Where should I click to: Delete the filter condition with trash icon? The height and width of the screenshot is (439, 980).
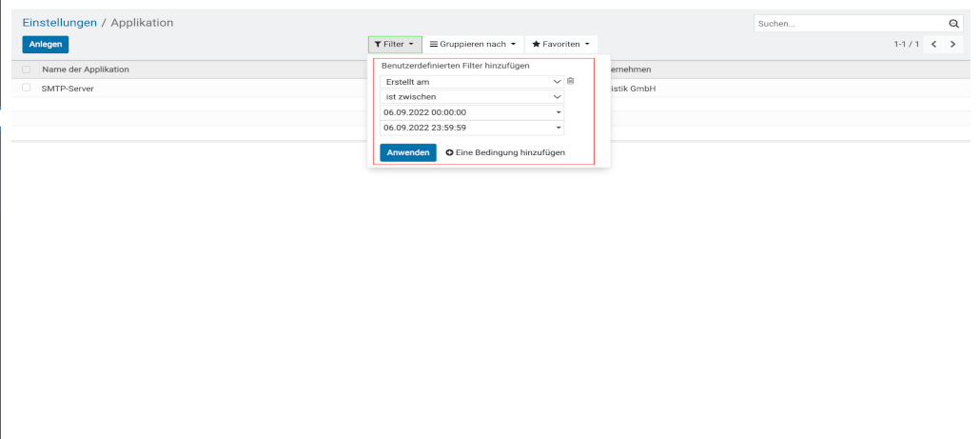(x=570, y=82)
